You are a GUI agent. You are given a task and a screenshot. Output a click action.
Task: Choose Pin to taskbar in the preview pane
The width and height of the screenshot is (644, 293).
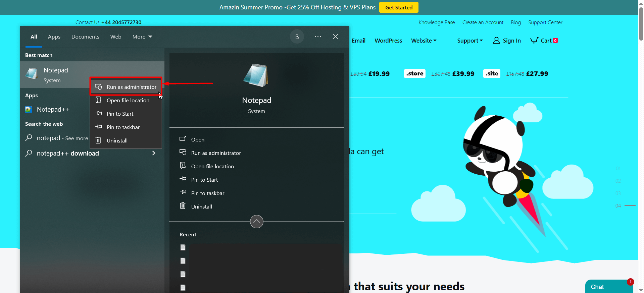click(x=257, y=193)
